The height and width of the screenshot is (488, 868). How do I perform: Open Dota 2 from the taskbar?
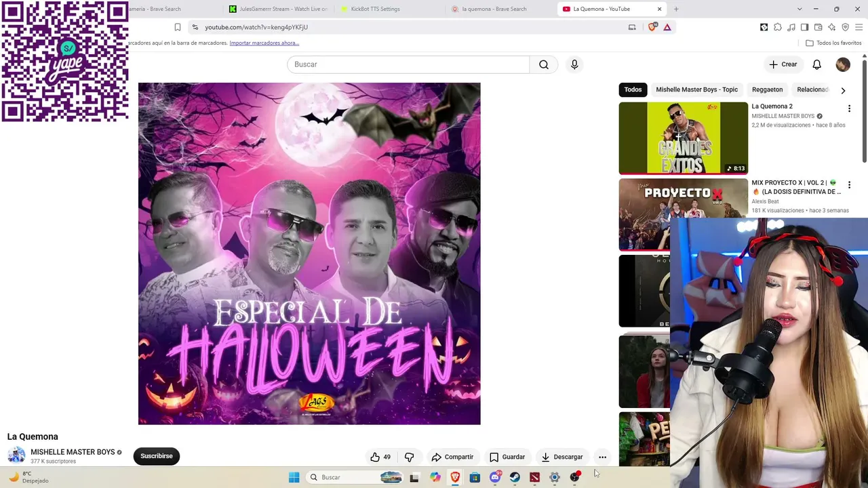(534, 477)
